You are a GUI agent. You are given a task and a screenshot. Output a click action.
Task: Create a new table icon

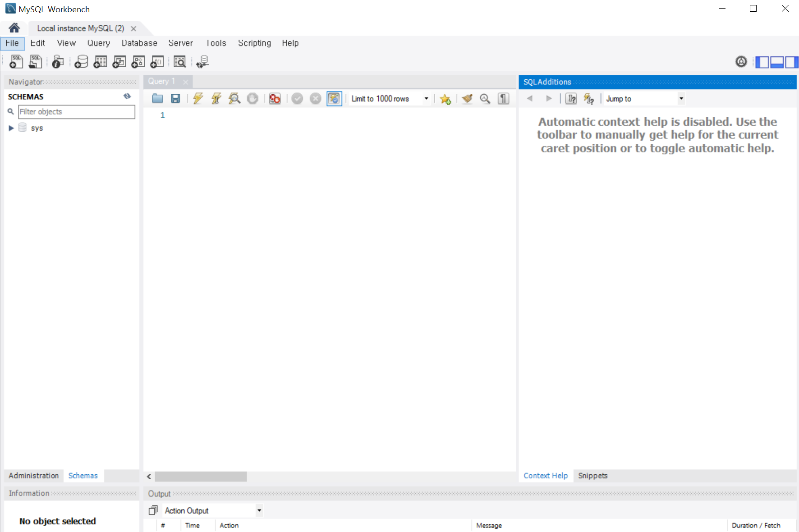click(x=100, y=61)
